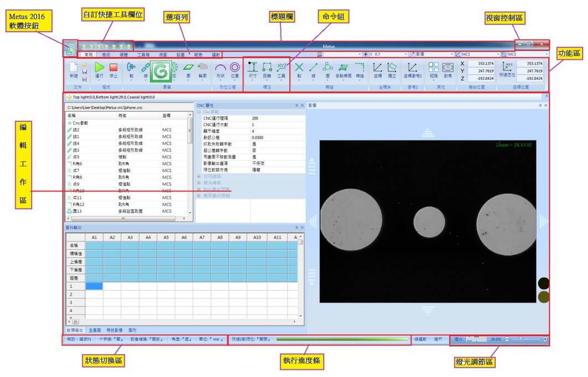The width and height of the screenshot is (588, 377).
Task: Click the 快速定位 quick positioning icon
Action: coord(507,70)
